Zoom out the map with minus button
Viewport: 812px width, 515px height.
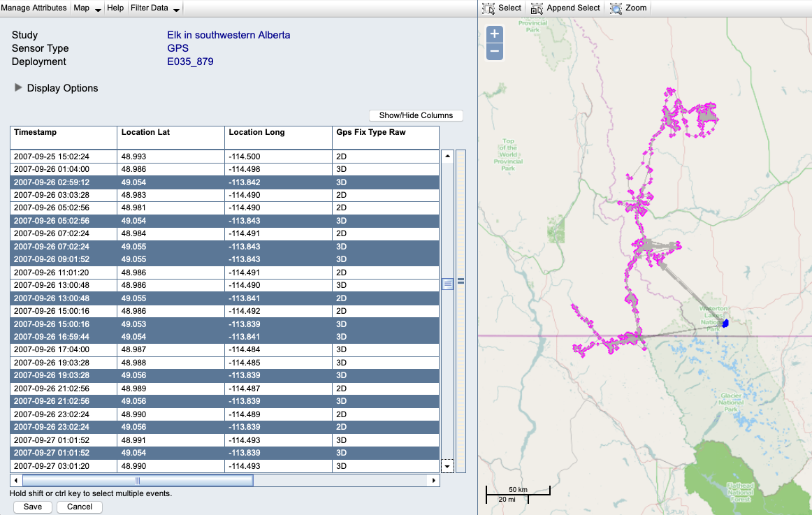(x=495, y=51)
